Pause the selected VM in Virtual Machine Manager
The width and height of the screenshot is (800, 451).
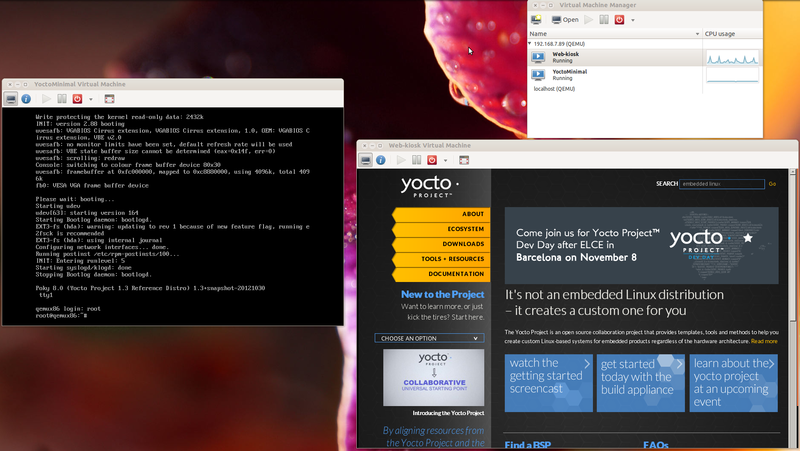click(x=604, y=20)
